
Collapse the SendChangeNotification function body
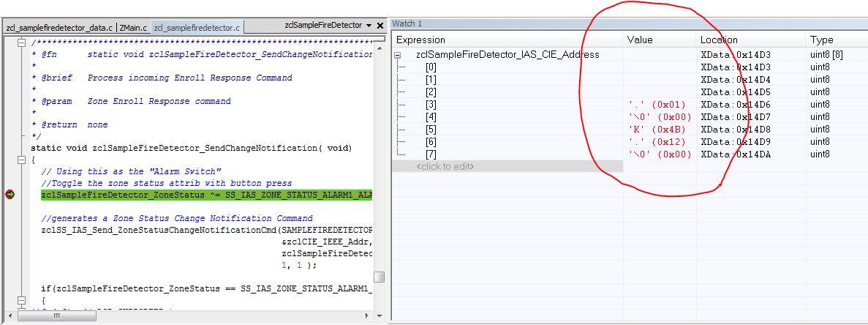[22, 160]
